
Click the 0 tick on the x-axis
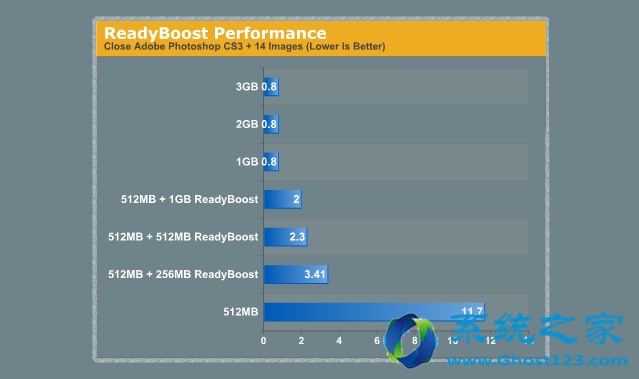pyautogui.click(x=263, y=341)
